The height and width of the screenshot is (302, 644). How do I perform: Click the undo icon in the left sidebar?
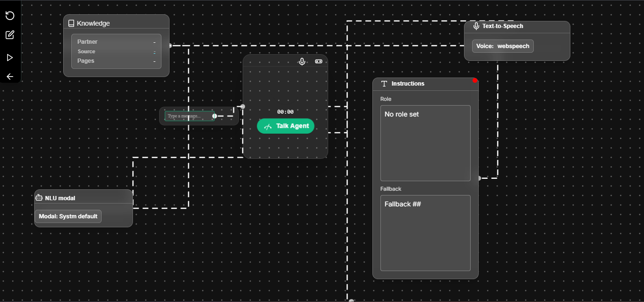point(9,16)
